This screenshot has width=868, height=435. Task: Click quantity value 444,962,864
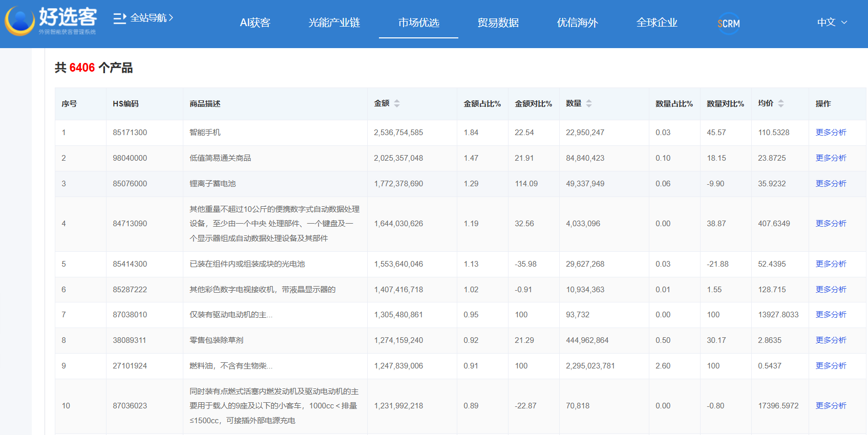[x=587, y=340]
